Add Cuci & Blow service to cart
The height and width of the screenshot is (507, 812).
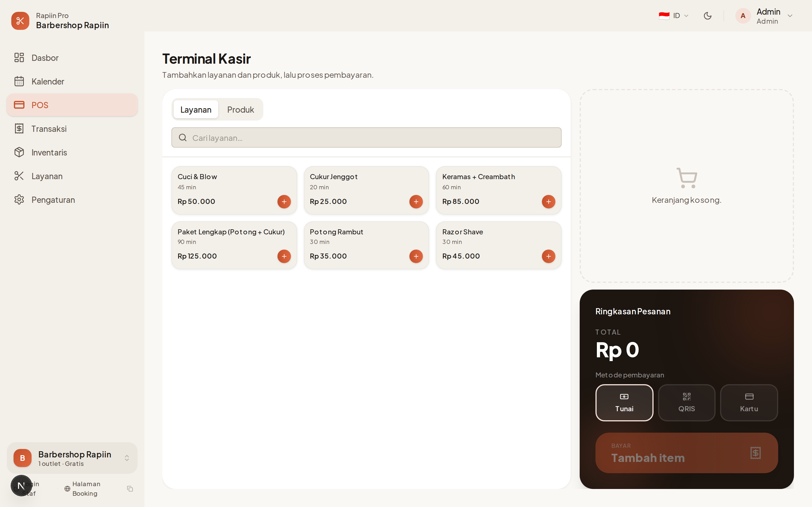tap(284, 201)
